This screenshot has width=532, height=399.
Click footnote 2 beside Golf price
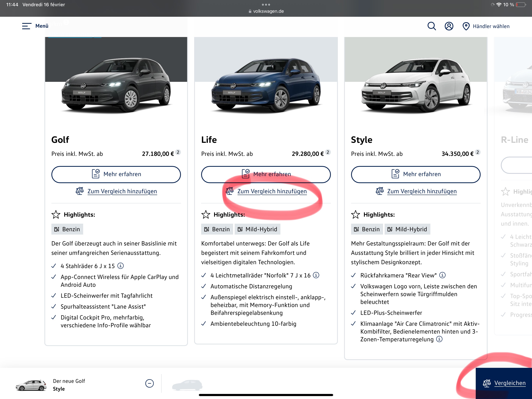178,152
